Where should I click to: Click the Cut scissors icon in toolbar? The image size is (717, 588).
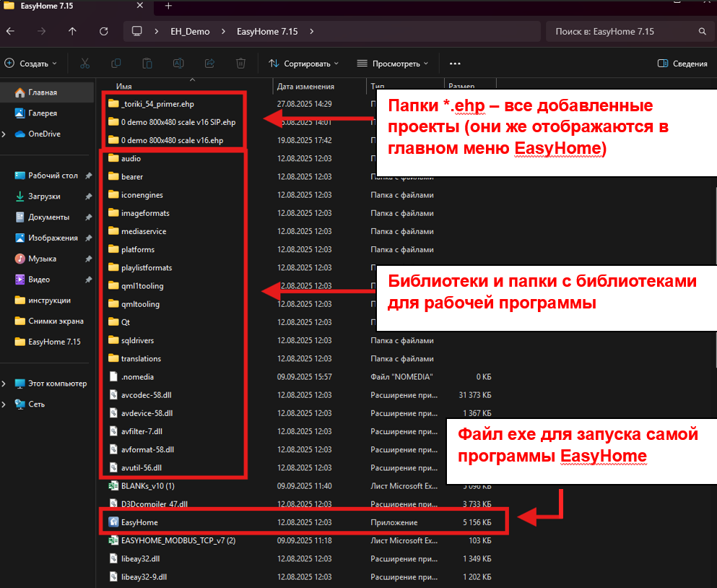[84, 64]
